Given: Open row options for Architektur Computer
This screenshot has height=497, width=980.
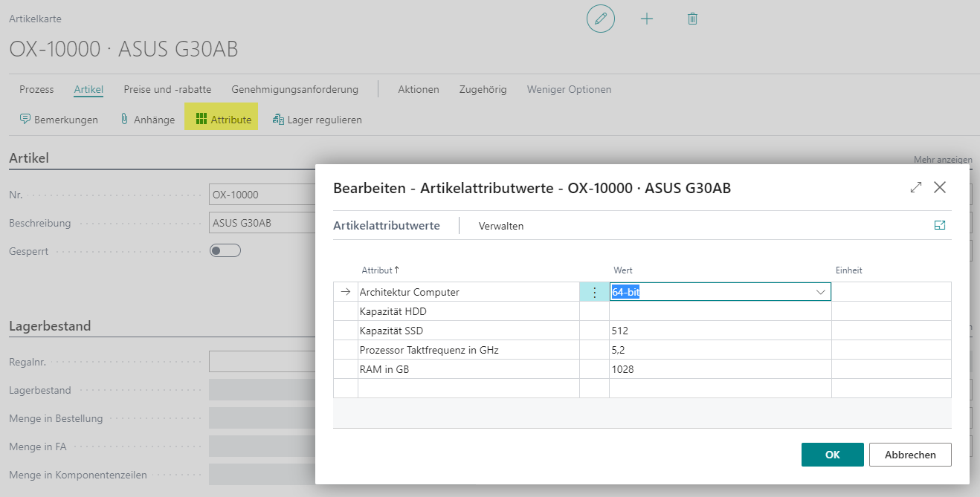Looking at the screenshot, I should (594, 292).
